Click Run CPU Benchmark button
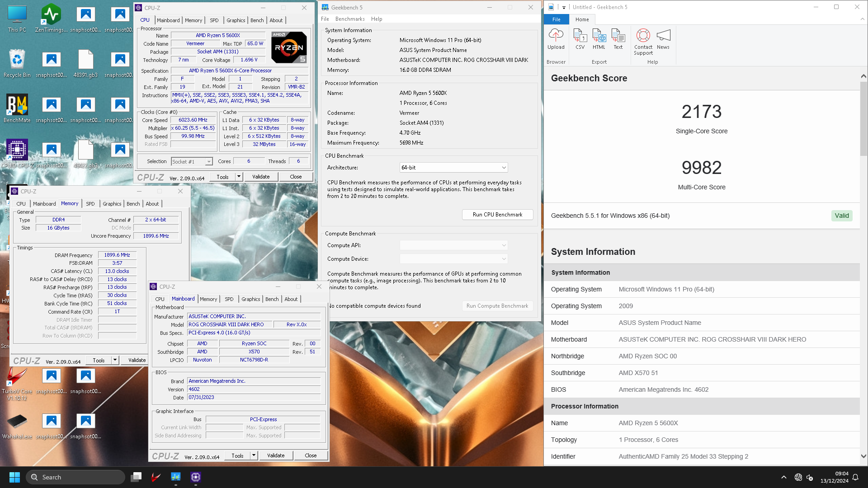Viewport: 868px width, 488px height. [x=497, y=215]
